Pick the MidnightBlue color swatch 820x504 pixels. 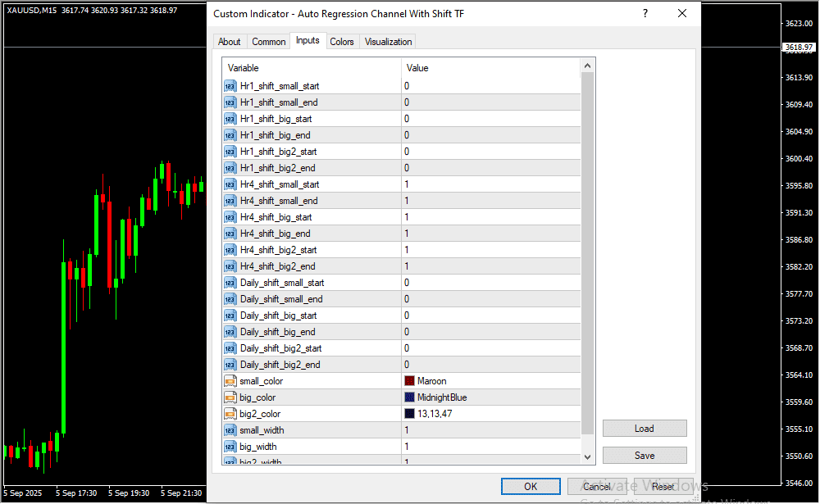(x=410, y=397)
